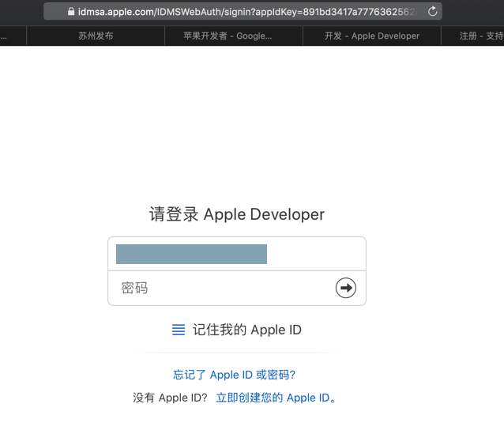Viewport: 504px width, 434px height.
Task: Click the padlock icon in the address bar
Action: (71, 12)
